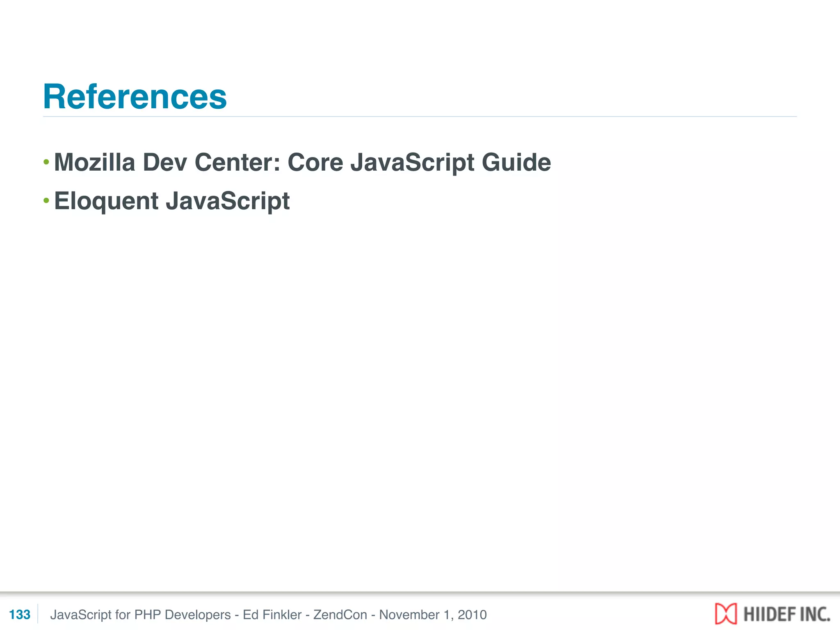Click the word 'Center:' in first bullet

coord(237,162)
